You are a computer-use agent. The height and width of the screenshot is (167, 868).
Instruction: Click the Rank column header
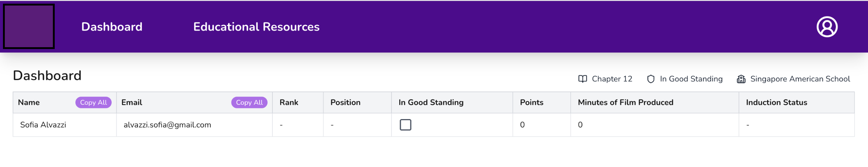(x=289, y=102)
